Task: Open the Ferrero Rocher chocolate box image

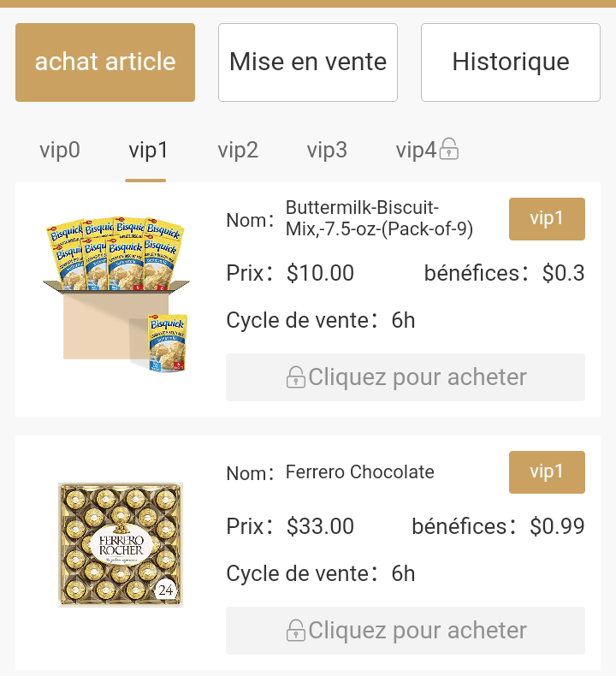Action: (120, 545)
